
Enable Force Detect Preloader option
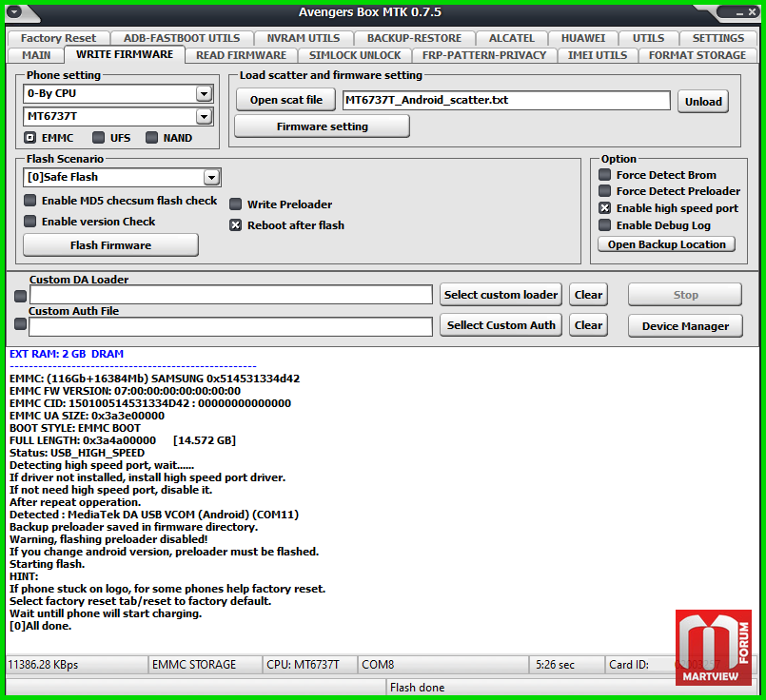point(605,191)
